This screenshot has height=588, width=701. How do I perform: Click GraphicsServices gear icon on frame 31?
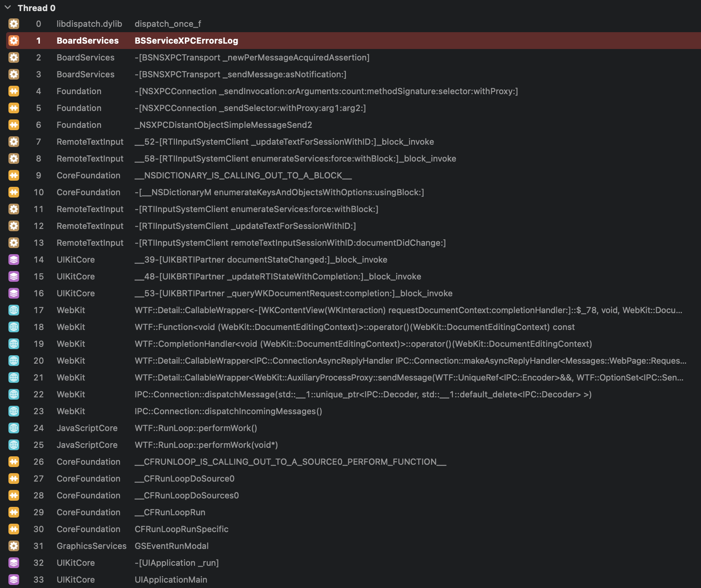pos(14,546)
